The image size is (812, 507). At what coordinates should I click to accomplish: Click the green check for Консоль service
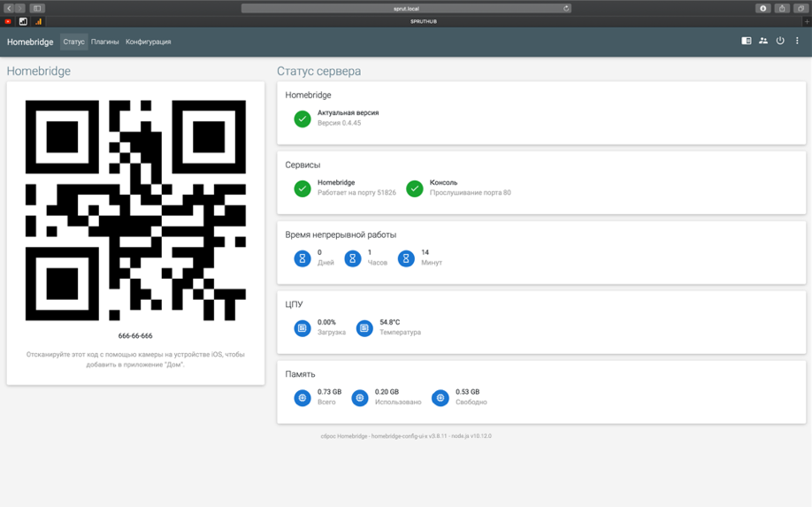pos(414,188)
